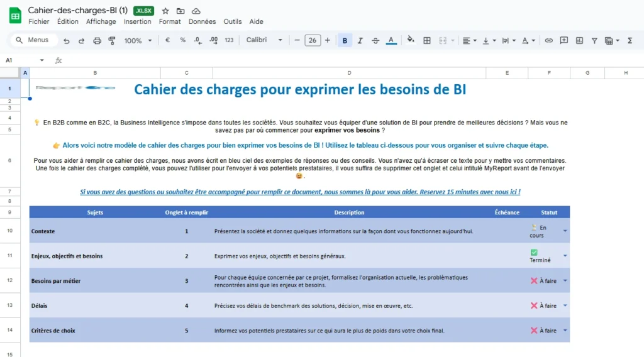Decrease decimal places button
The image size is (644, 357).
pyautogui.click(x=198, y=40)
